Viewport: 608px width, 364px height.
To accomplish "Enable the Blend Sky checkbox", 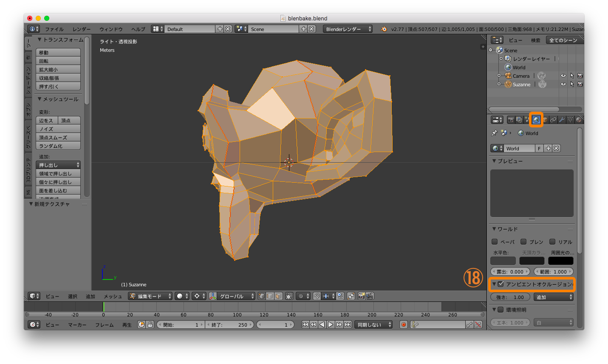I will click(x=523, y=242).
